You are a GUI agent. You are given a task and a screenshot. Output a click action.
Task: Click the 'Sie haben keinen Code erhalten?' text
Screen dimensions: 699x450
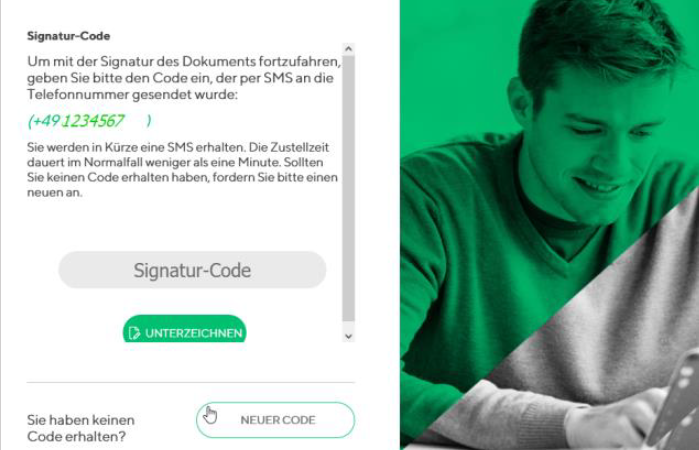coord(81,428)
